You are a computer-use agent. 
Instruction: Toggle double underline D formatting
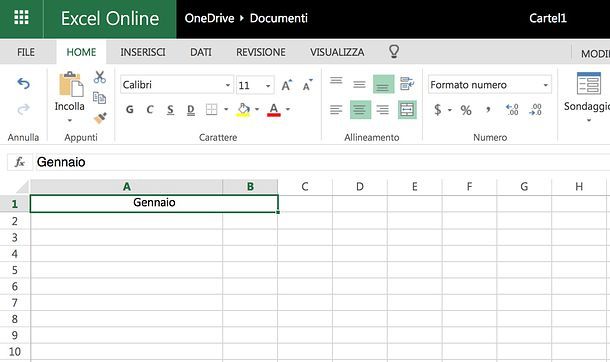point(191,110)
